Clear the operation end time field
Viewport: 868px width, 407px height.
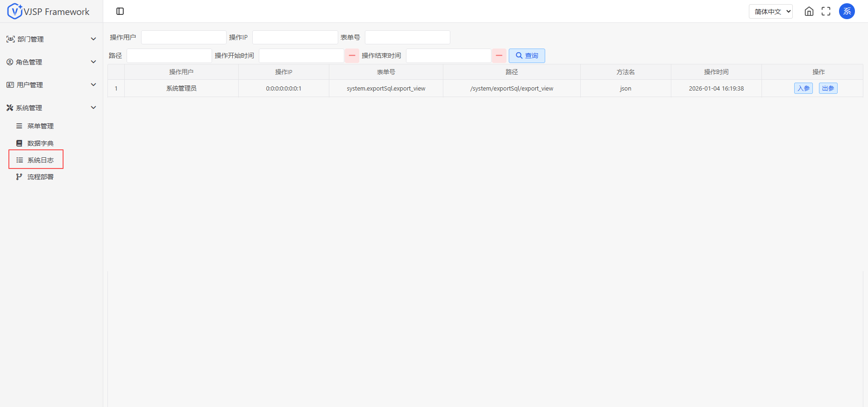[x=499, y=56]
